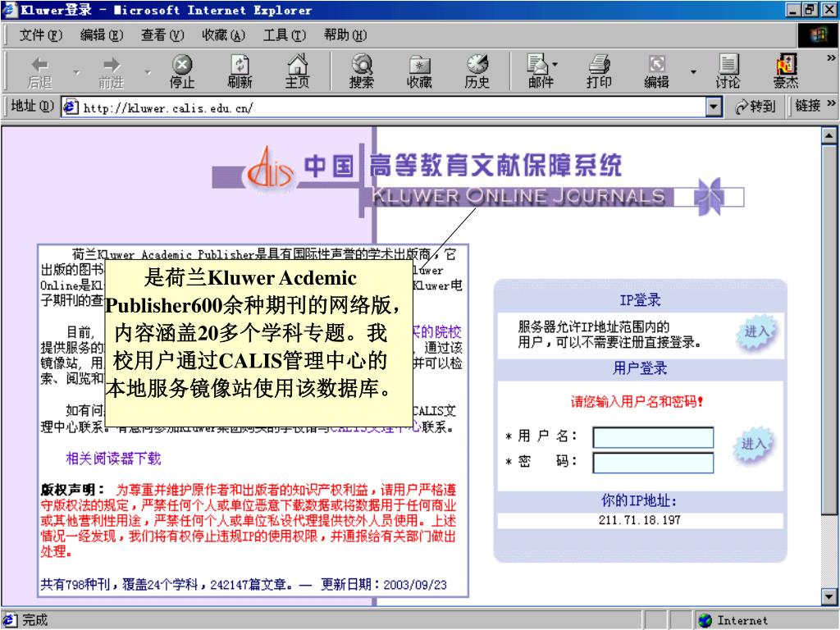This screenshot has width=840, height=630.
Task: Open the Edit button dropdown arrow
Action: click(693, 72)
